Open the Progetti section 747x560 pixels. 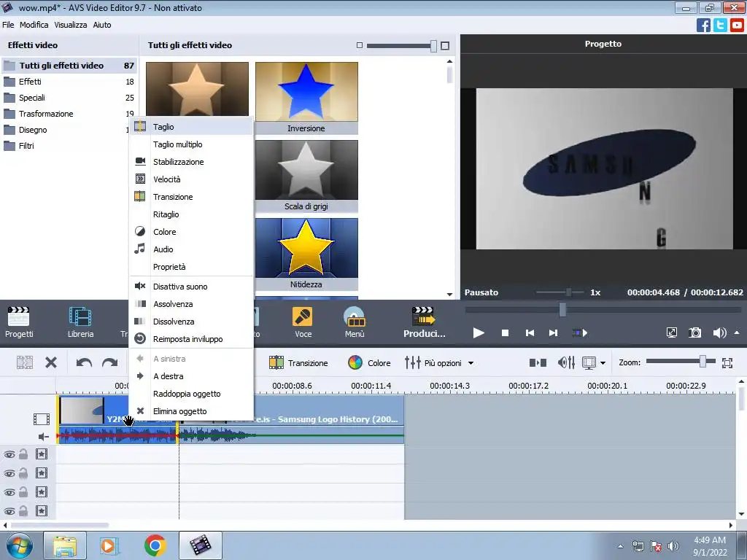pyautogui.click(x=19, y=322)
